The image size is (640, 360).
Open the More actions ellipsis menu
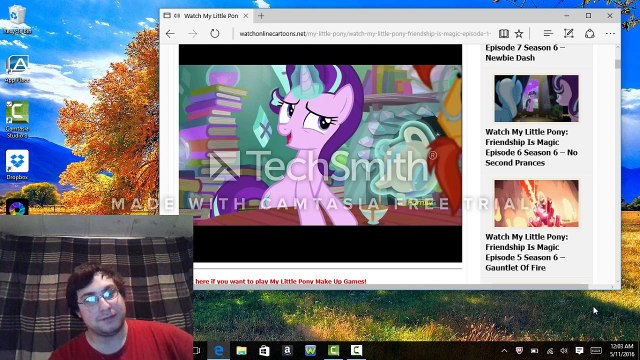[x=610, y=33]
